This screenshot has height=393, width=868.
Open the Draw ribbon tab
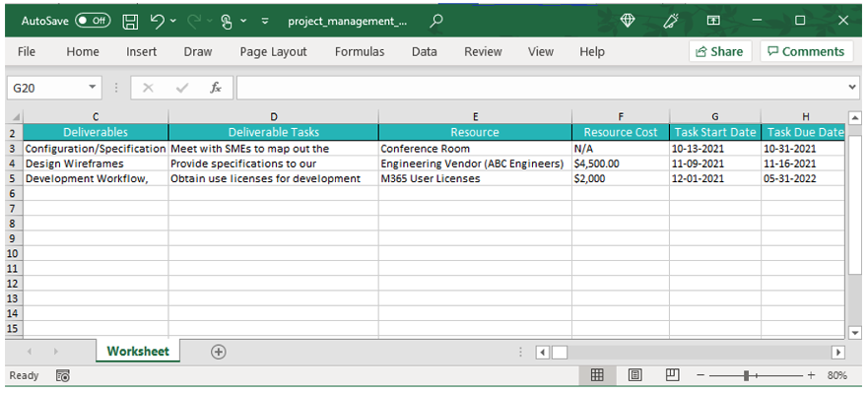[198, 52]
